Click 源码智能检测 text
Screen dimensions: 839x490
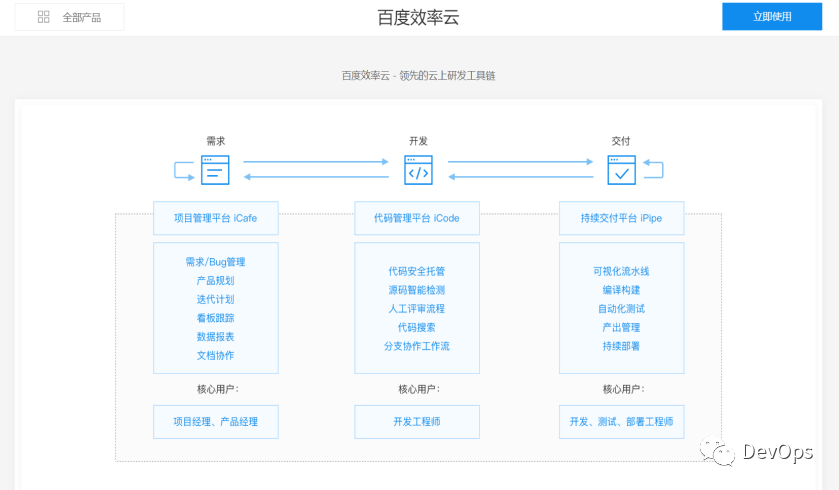[x=417, y=290]
